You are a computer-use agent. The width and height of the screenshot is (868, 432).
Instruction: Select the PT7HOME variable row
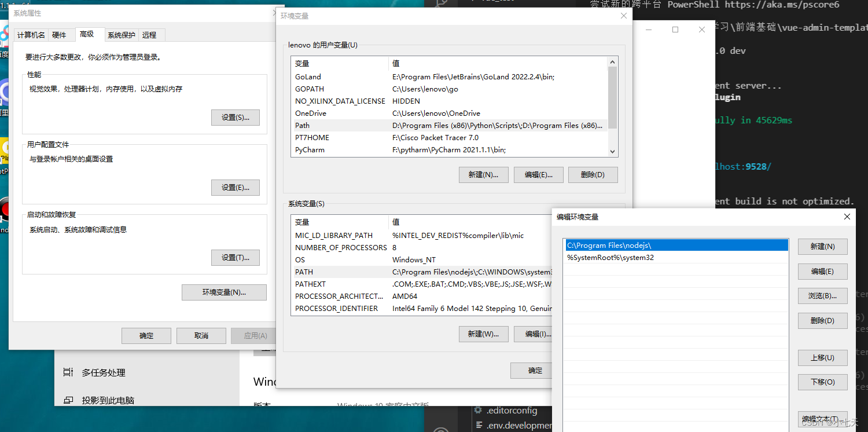pos(450,137)
